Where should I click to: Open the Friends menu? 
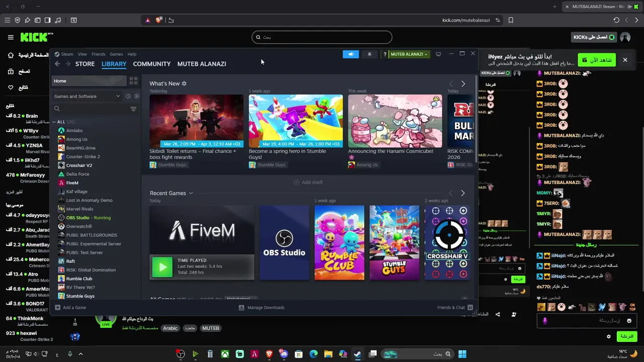(99, 54)
